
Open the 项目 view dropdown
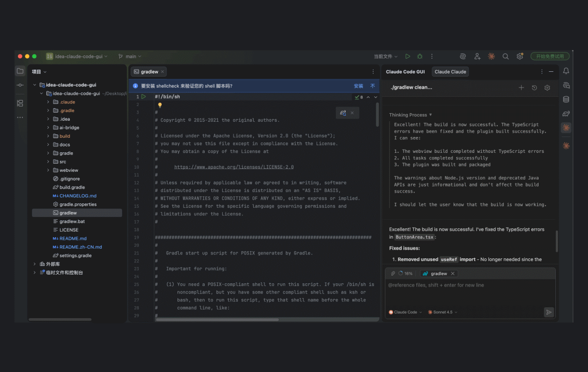coord(39,72)
